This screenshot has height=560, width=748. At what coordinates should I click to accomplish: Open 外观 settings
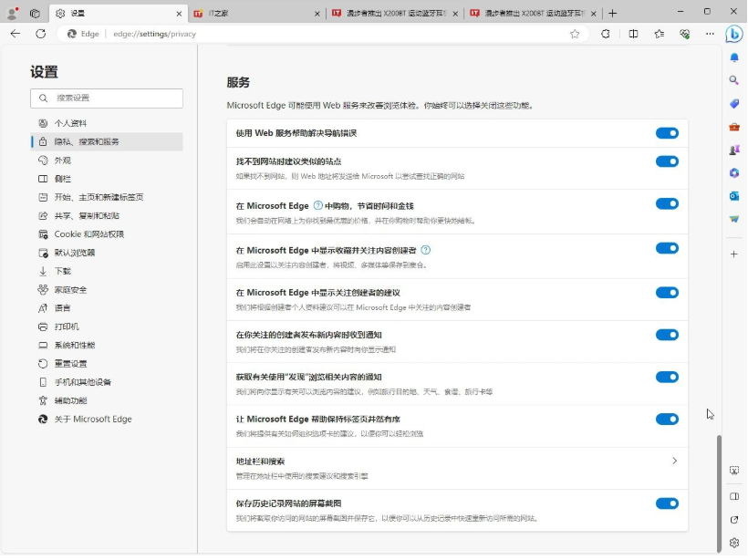(x=107, y=161)
